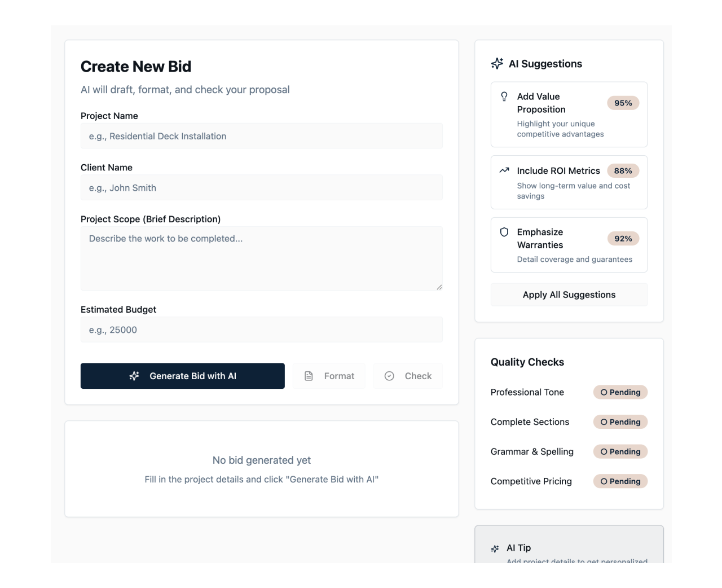The height and width of the screenshot is (588, 722).
Task: Click the shield icon next to Emphasize Warranties
Action: point(504,232)
